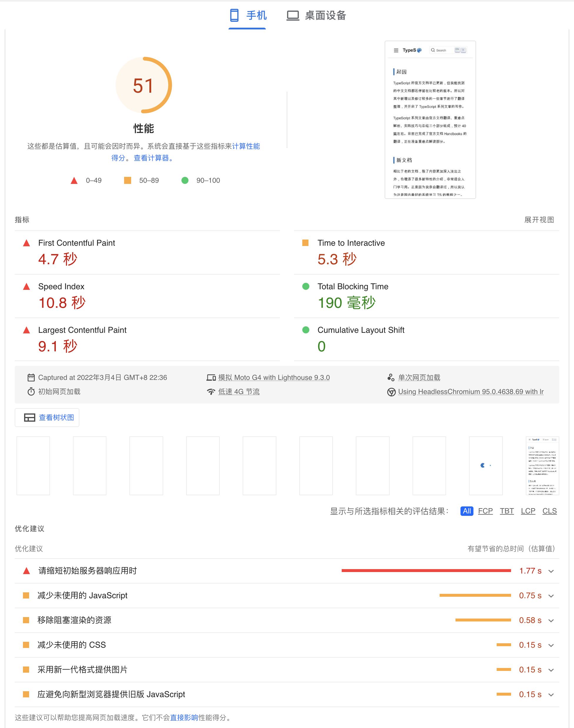Click the device emulation icon before 模拟 Moto G4
This screenshot has height=728, width=574.
click(211, 377)
